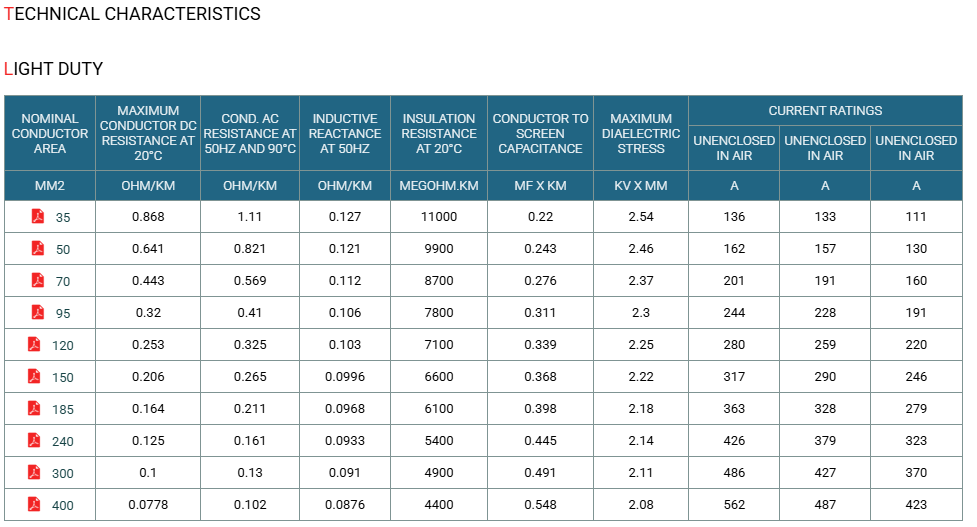
Task: Click the Inductive Reactance at 50Hz header
Action: click(x=345, y=133)
